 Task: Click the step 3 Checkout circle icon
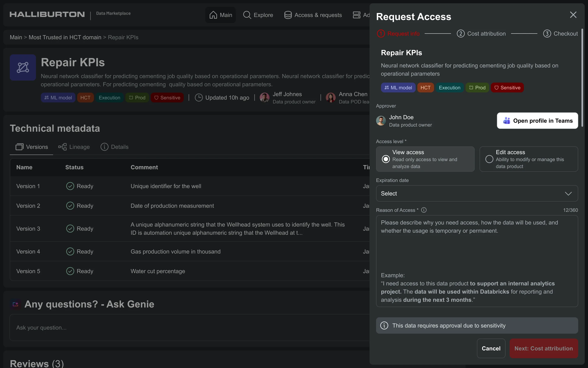[547, 34]
